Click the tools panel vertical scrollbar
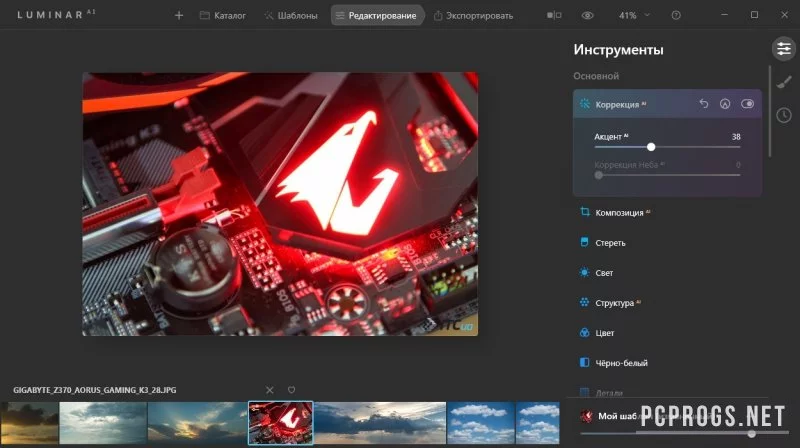Screen dimensions: 800x448 [769, 111]
